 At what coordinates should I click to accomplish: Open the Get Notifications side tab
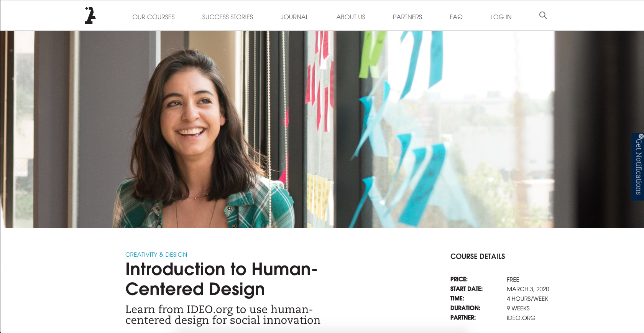638,167
